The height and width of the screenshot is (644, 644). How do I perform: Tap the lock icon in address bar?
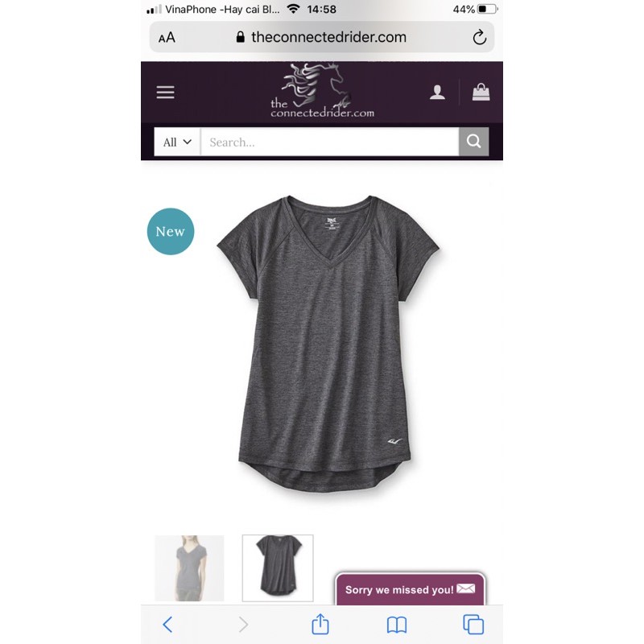tap(240, 37)
